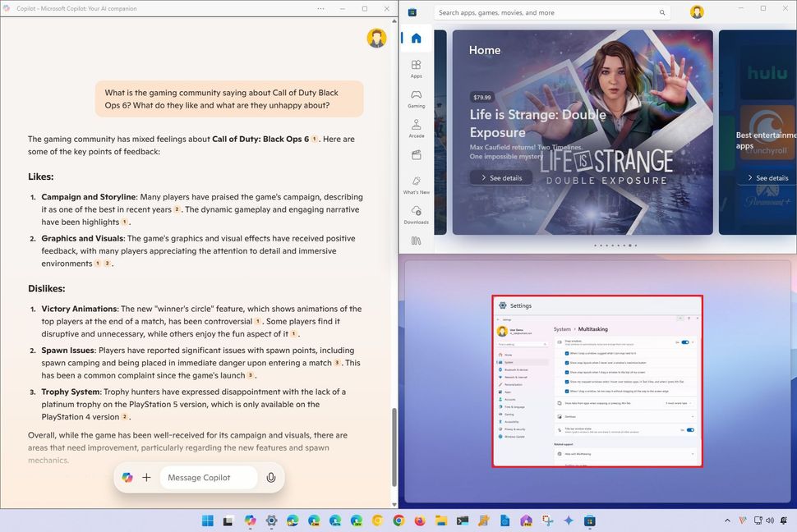
Task: View What's New in the Store sidebar
Action: (416, 186)
